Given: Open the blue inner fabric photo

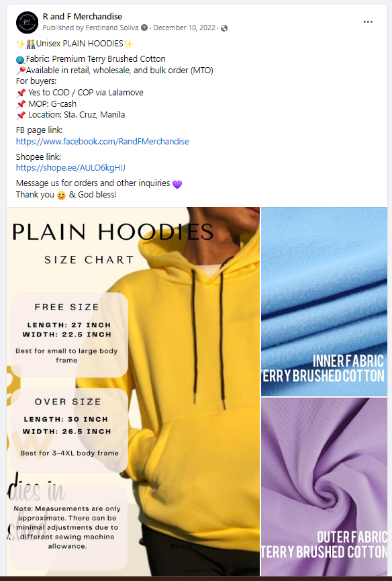Looking at the screenshot, I should [324, 302].
